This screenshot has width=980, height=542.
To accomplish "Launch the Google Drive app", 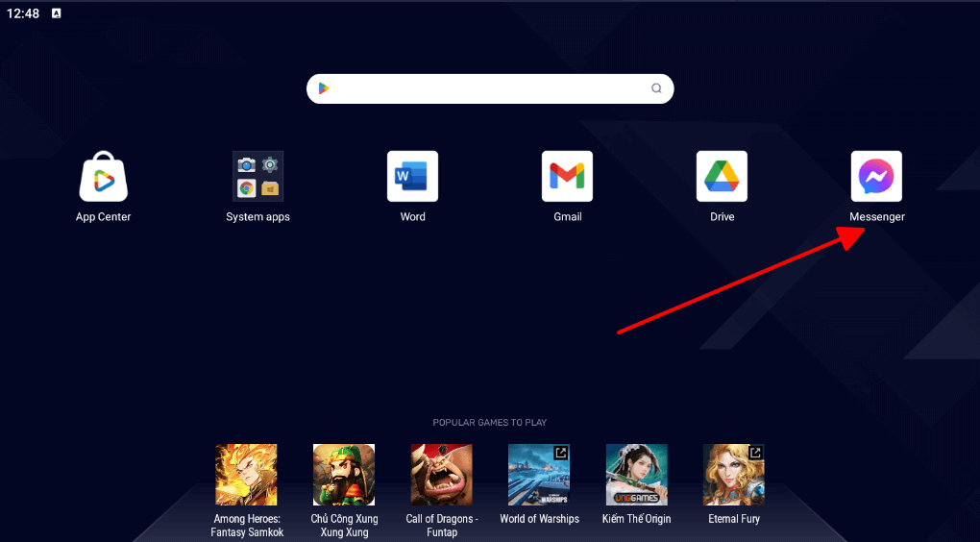I will click(x=722, y=176).
